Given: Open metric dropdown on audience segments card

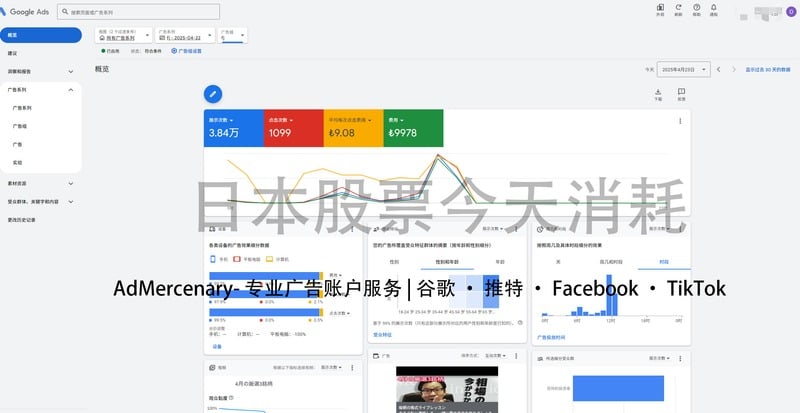Looking at the screenshot, I should (x=659, y=358).
